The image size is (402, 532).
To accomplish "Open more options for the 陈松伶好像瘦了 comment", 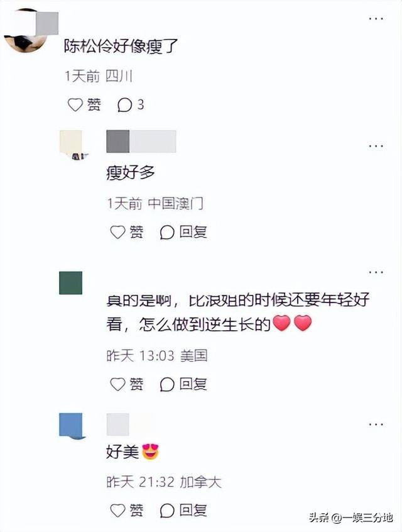I will point(376,19).
